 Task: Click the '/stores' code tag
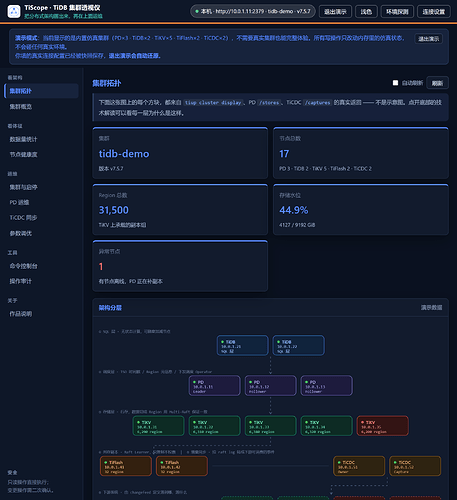coord(269,103)
